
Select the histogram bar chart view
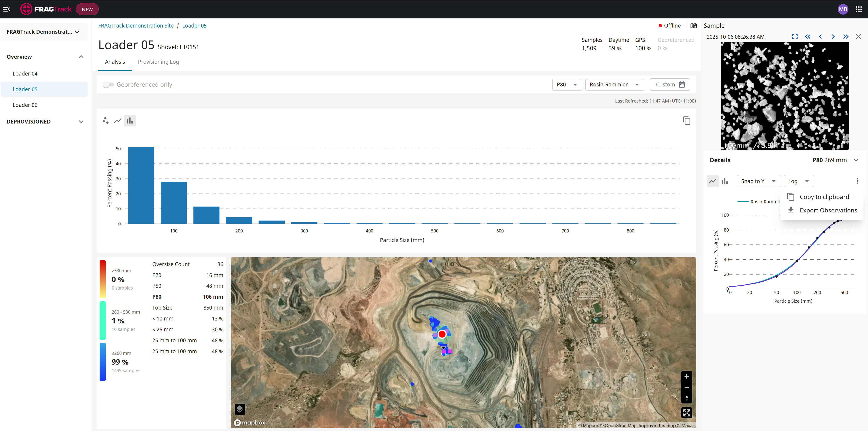coord(130,121)
